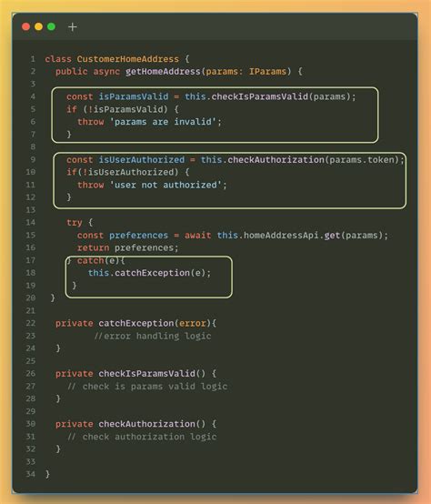Viewport: 431px width, 504px height.
Task: Click the isUserAuthorized constant on line 9
Action: 141,160
